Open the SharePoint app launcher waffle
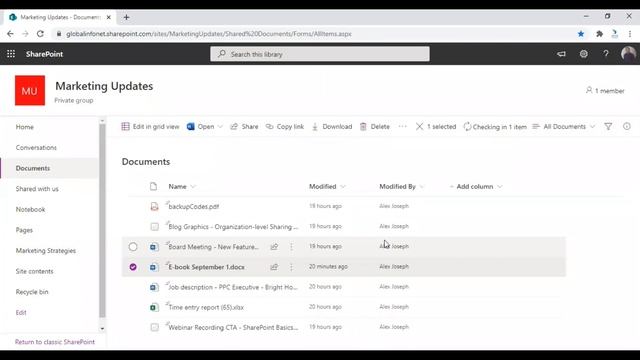This screenshot has height=360, width=640. (x=11, y=54)
